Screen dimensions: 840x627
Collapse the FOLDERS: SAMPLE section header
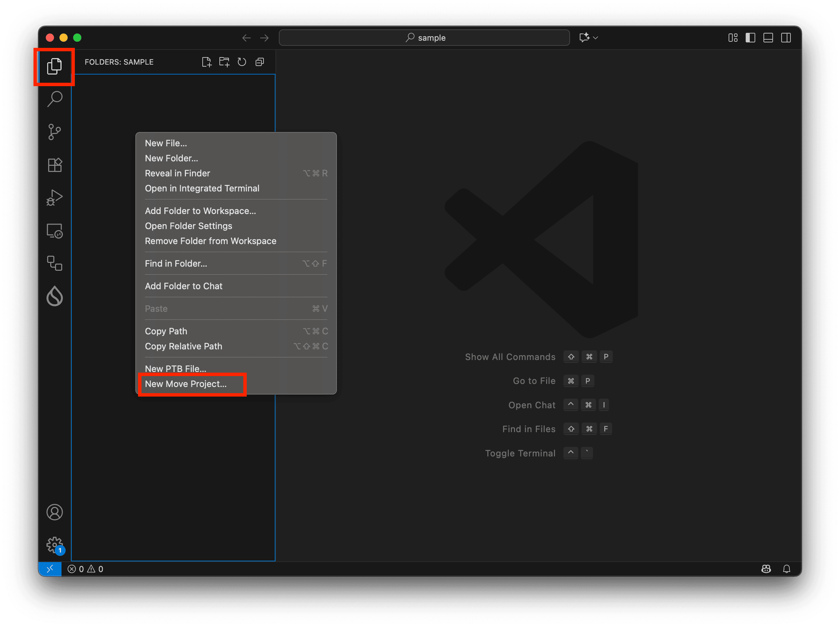click(119, 62)
